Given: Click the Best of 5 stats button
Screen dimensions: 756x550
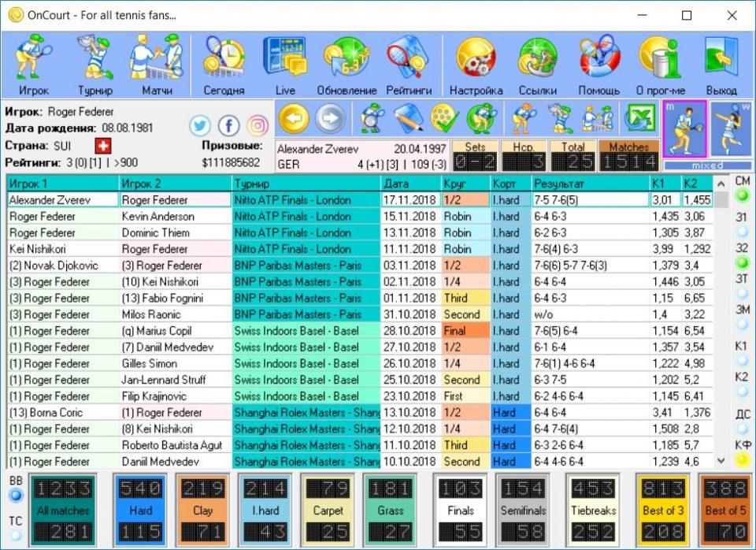Looking at the screenshot, I should 724,509.
